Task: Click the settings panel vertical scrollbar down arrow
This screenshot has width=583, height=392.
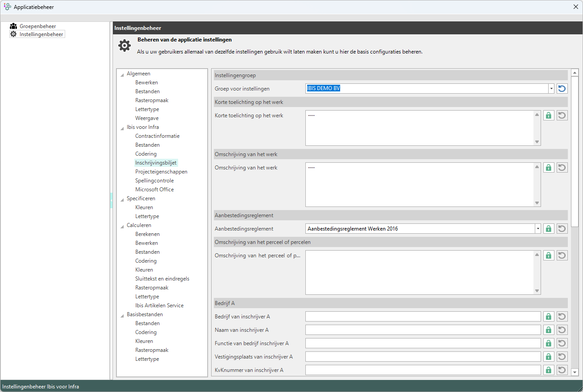Action: (x=575, y=372)
